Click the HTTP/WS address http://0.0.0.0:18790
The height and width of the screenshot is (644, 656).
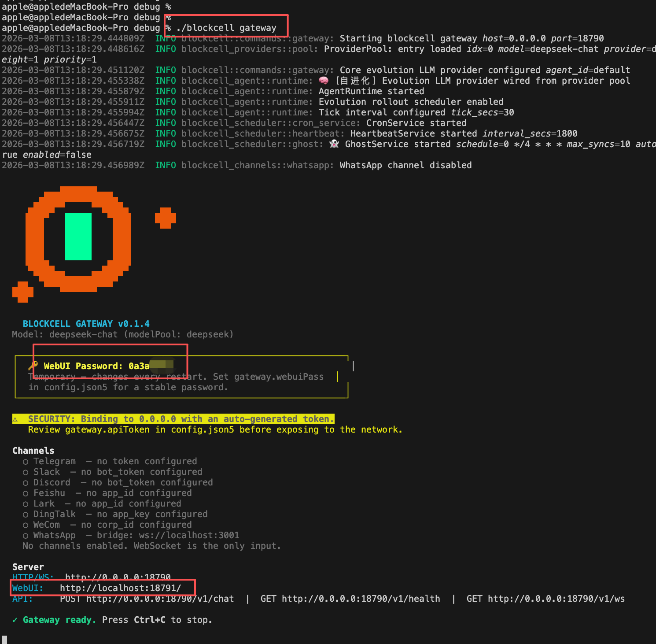pyautogui.click(x=118, y=577)
